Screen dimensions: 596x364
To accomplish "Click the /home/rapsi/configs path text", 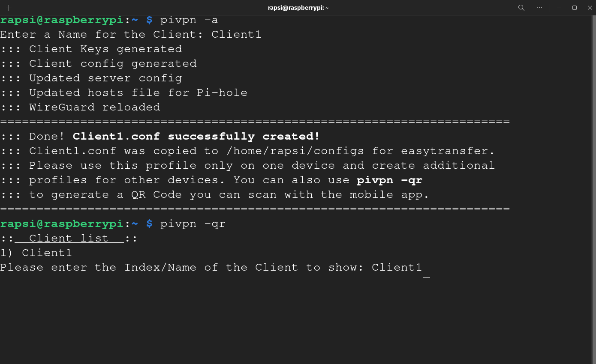I will tap(295, 151).
